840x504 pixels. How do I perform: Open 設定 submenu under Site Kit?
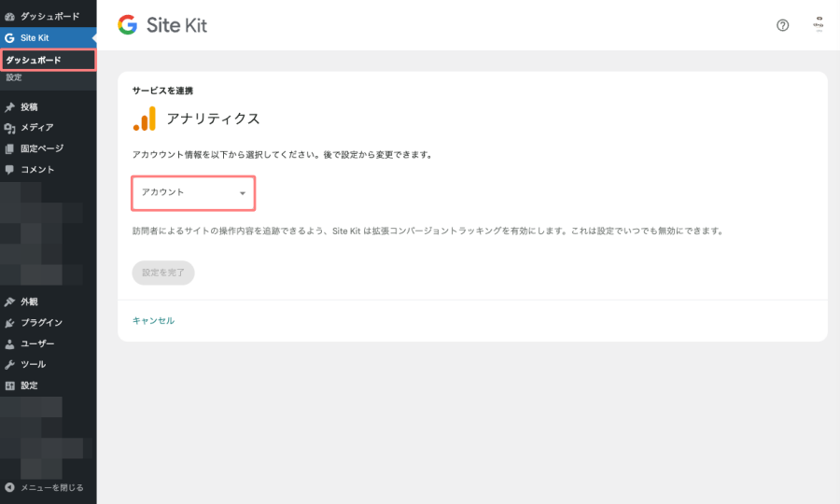click(14, 77)
